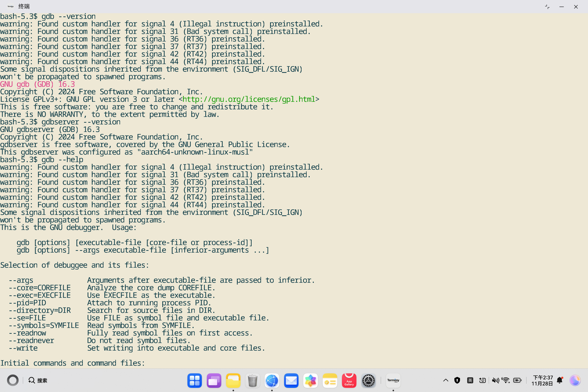Viewport: 588px width, 392px height.
Task: Click the gnu.org gpl.html license link
Action: point(249,99)
